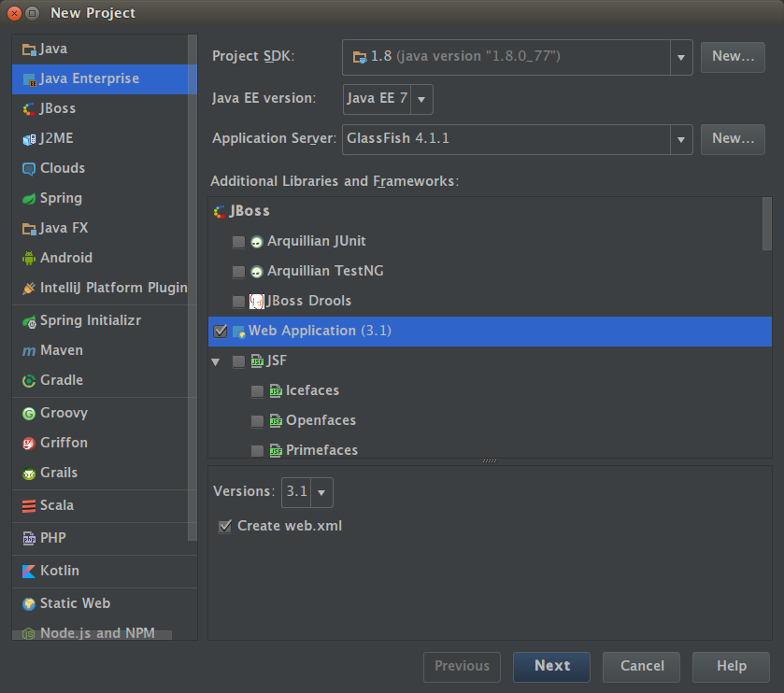Select the IntelliJ Platform Plugin icon
This screenshot has width=784, height=693.
pyautogui.click(x=29, y=289)
